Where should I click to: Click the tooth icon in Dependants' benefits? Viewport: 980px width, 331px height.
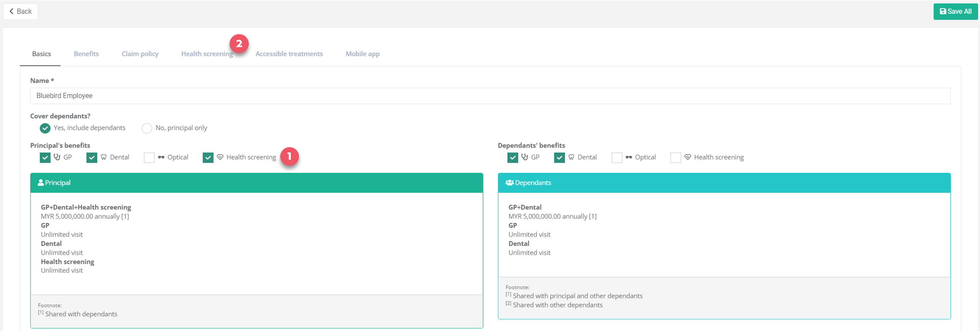click(x=571, y=157)
